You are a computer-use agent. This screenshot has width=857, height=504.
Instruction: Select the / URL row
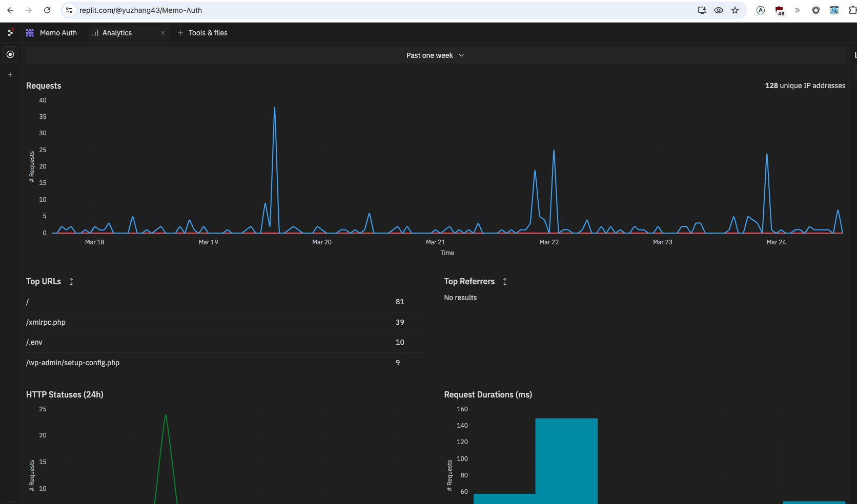(227, 302)
